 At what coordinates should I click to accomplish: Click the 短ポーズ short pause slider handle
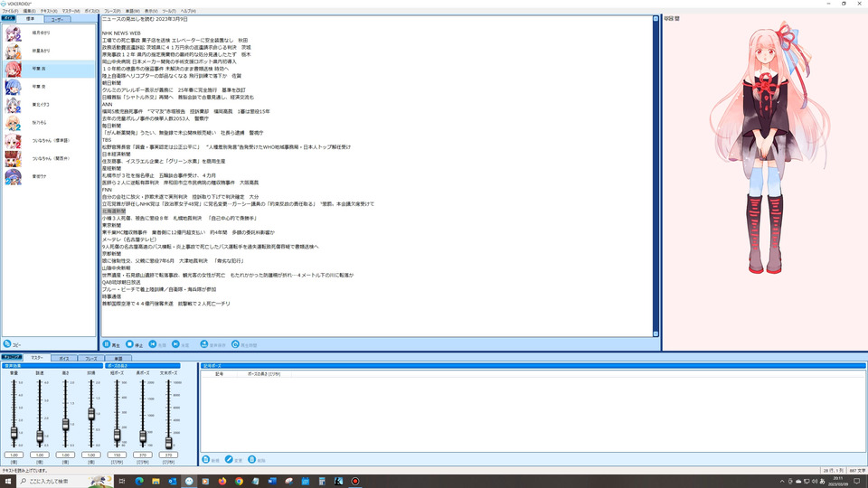(117, 436)
